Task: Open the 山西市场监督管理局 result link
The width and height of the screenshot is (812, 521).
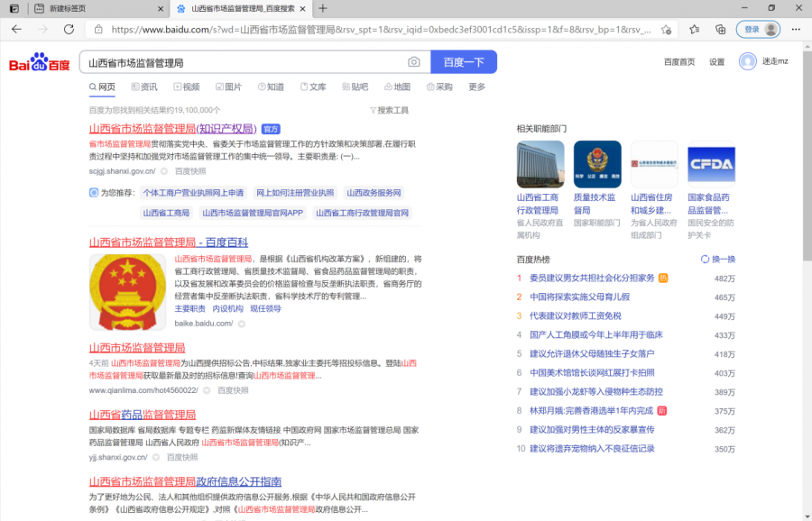Action: coord(137,348)
